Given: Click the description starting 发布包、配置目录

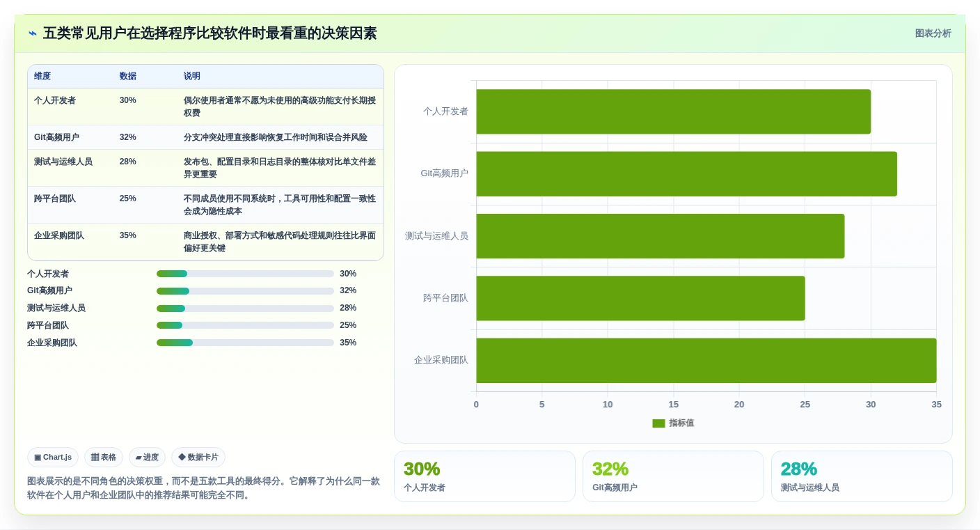Looking at the screenshot, I should tap(280, 168).
